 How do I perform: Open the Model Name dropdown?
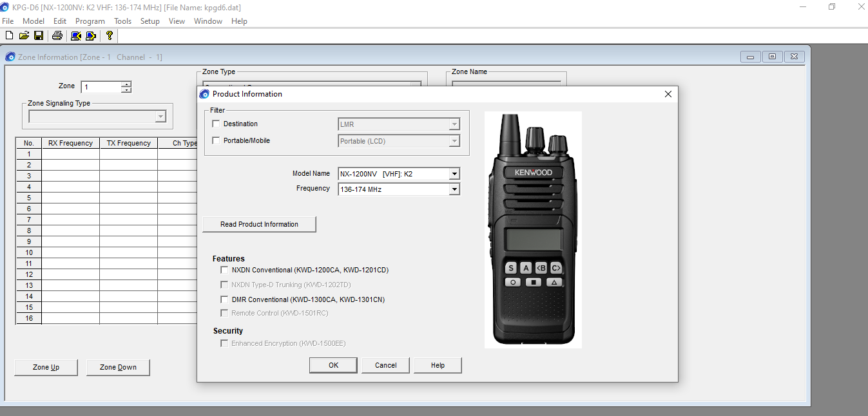click(x=454, y=174)
